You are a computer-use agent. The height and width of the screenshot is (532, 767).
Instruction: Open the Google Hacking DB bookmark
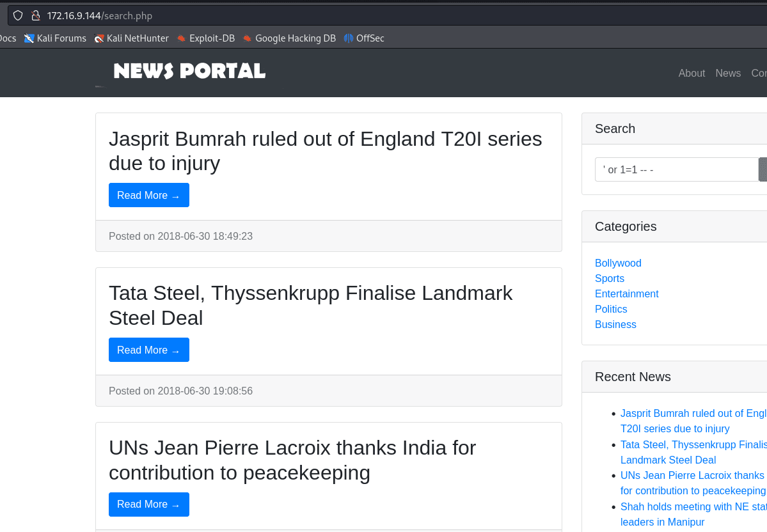click(x=289, y=38)
